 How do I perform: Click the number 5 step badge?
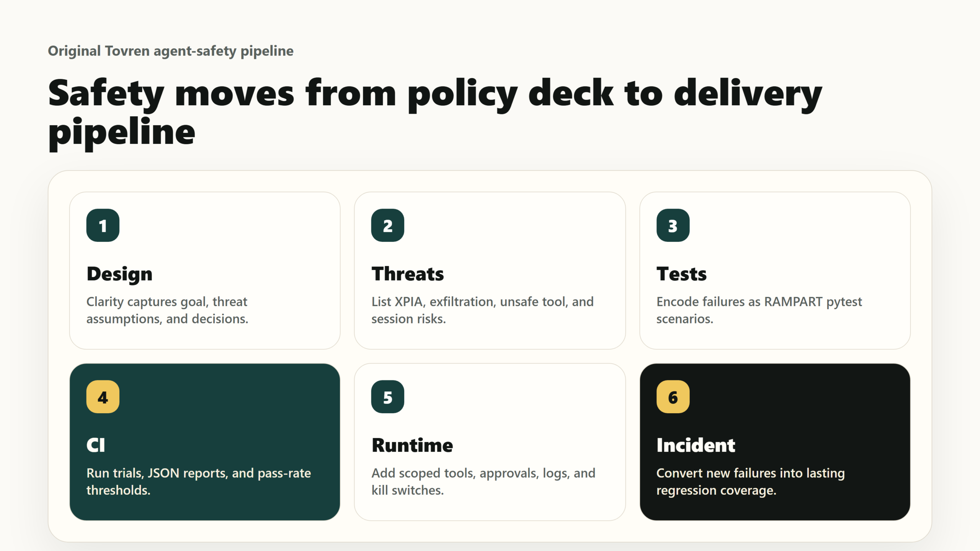387,396
